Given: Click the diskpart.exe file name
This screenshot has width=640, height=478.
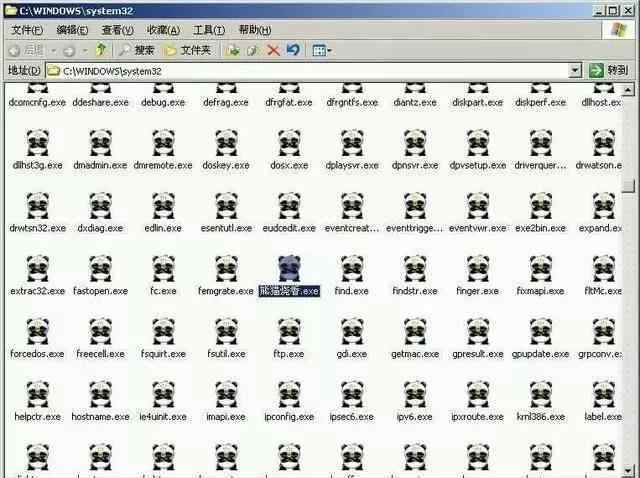Looking at the screenshot, I should pos(477,102).
